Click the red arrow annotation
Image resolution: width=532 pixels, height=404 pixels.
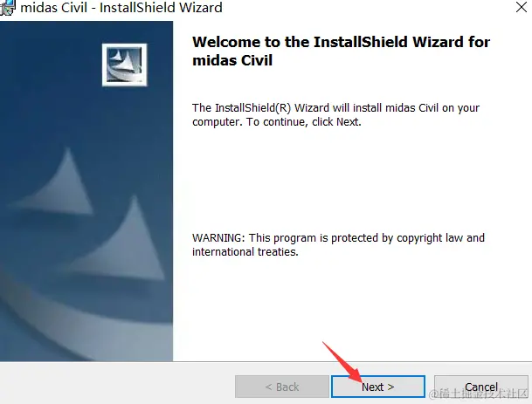pyautogui.click(x=342, y=362)
